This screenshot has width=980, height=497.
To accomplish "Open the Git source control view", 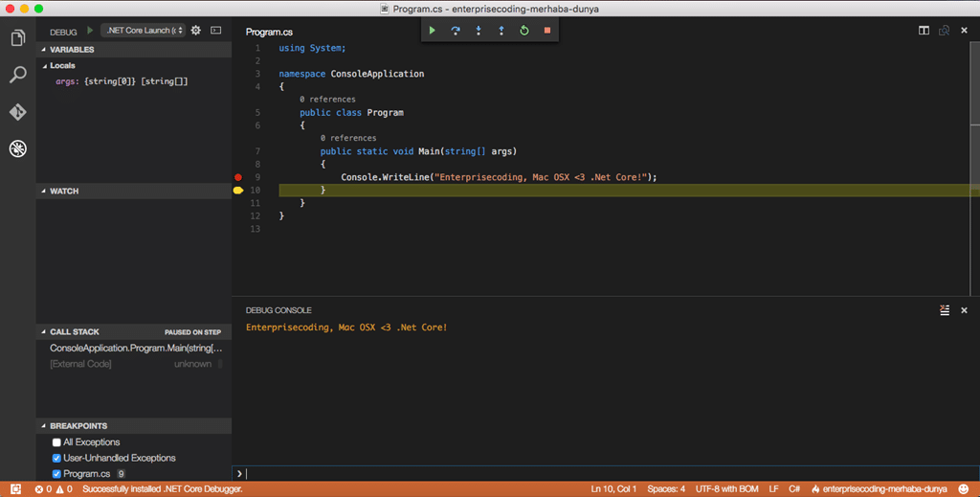I will [x=17, y=112].
